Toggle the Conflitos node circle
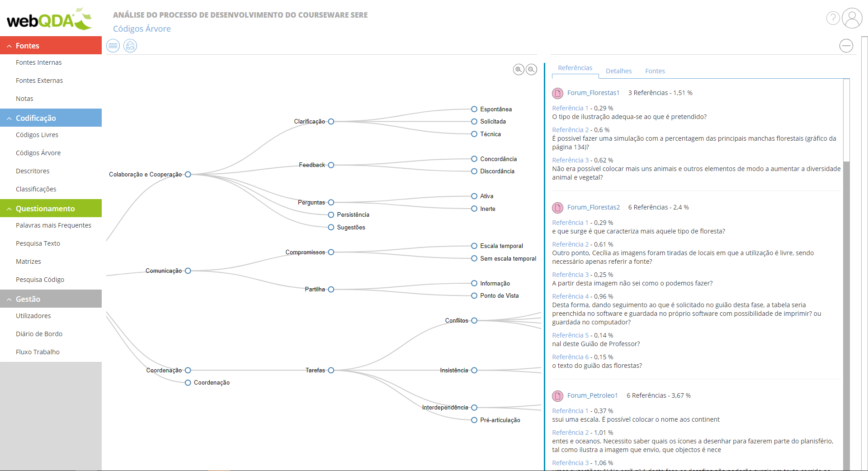The image size is (868, 471). pyautogui.click(x=474, y=320)
